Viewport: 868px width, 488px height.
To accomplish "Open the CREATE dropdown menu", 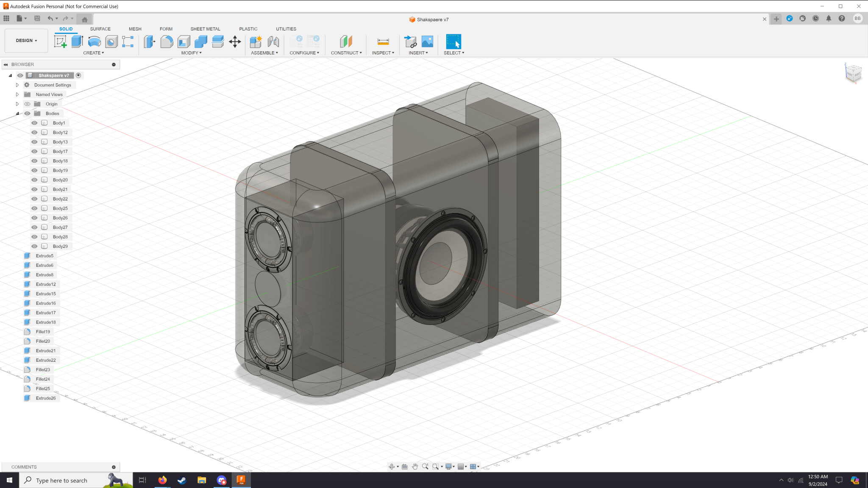I will [93, 53].
